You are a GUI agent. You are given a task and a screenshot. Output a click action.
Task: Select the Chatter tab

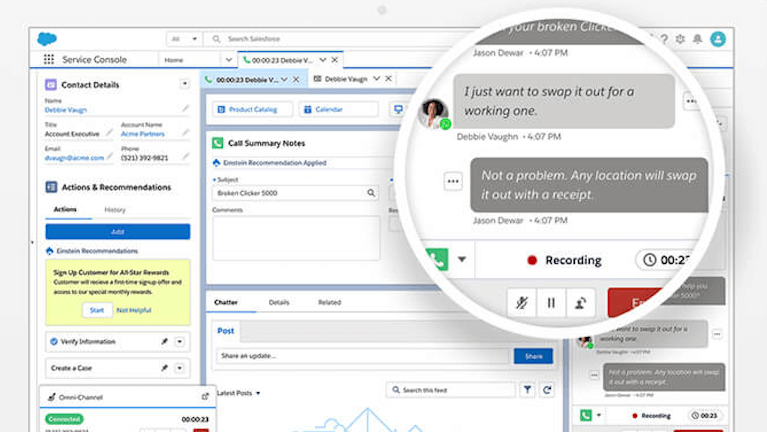coord(226,302)
